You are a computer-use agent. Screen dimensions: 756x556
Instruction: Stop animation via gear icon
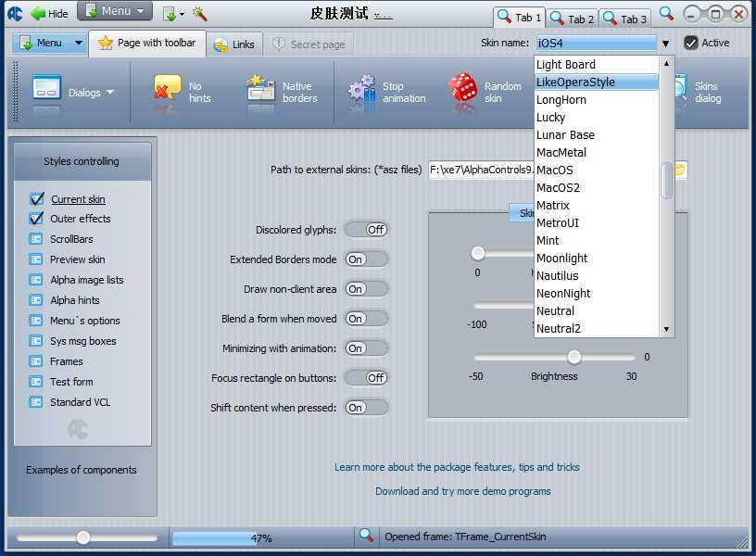[361, 91]
